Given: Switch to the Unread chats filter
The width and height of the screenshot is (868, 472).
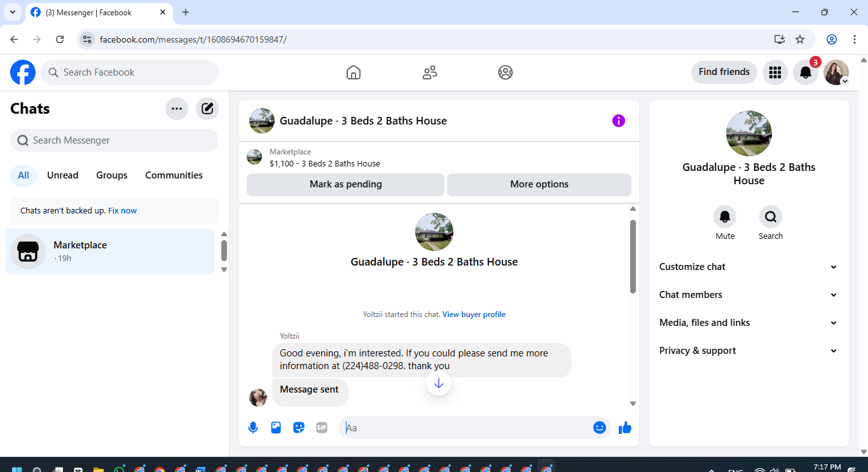Looking at the screenshot, I should [x=62, y=175].
